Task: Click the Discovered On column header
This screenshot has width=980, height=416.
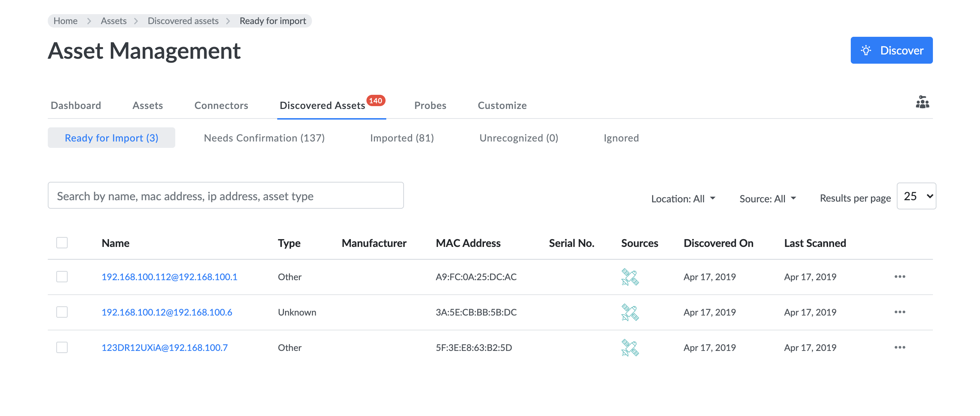Action: pyautogui.click(x=718, y=243)
